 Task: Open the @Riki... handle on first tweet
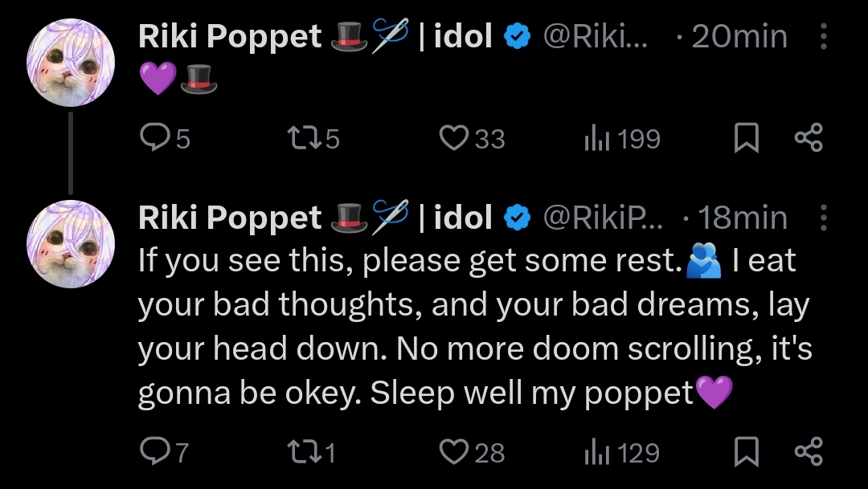(598, 37)
